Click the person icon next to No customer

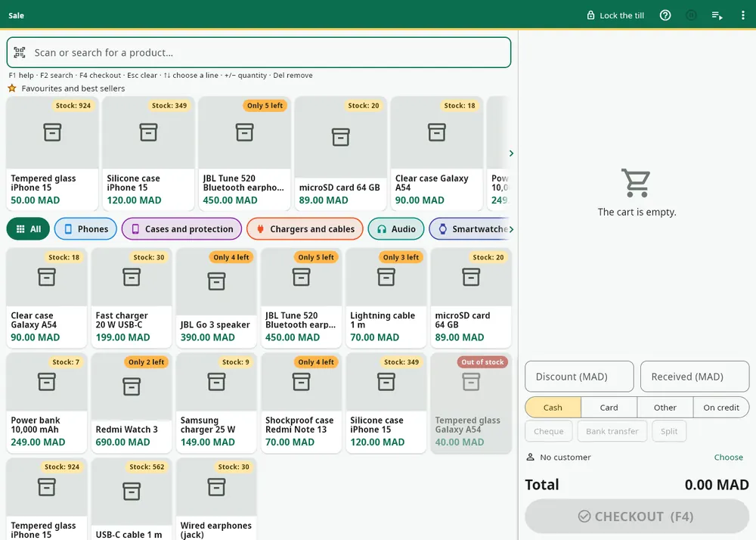point(530,457)
